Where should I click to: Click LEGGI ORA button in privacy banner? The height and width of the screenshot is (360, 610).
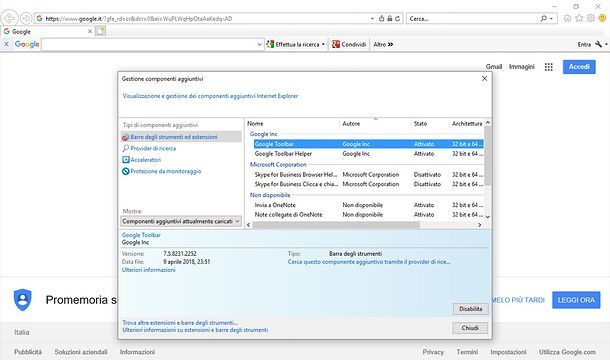pos(576,300)
